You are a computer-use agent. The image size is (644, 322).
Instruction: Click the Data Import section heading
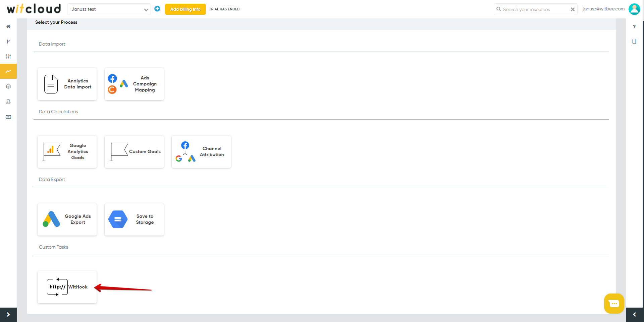click(x=52, y=44)
